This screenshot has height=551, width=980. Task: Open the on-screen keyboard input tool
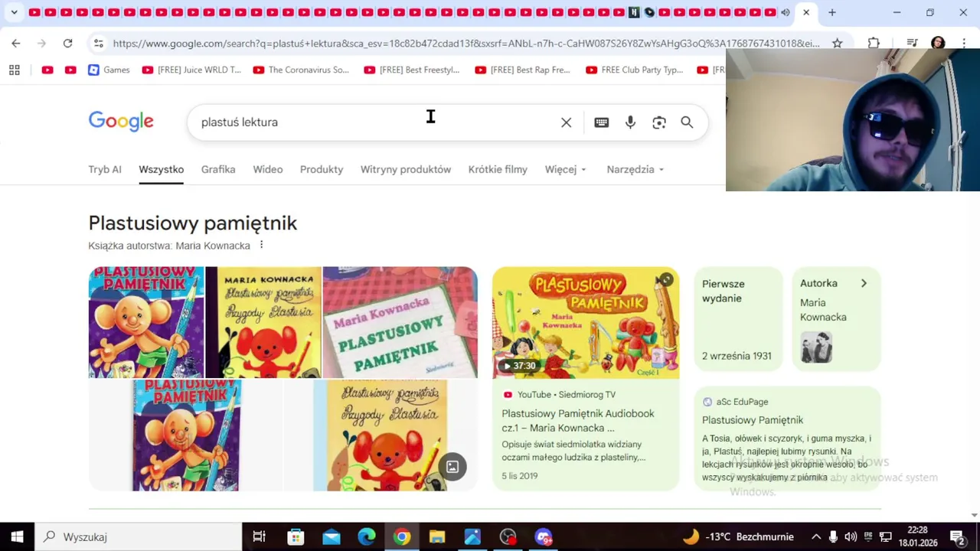click(601, 122)
